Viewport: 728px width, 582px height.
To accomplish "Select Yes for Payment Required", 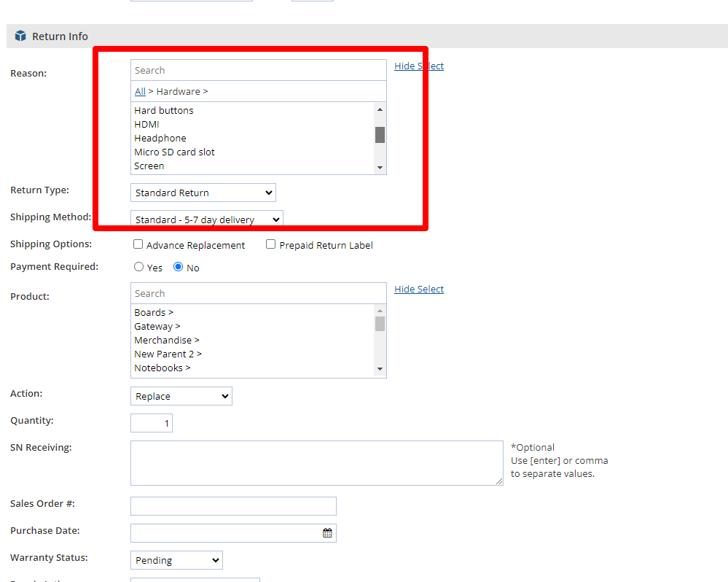I will (x=139, y=267).
